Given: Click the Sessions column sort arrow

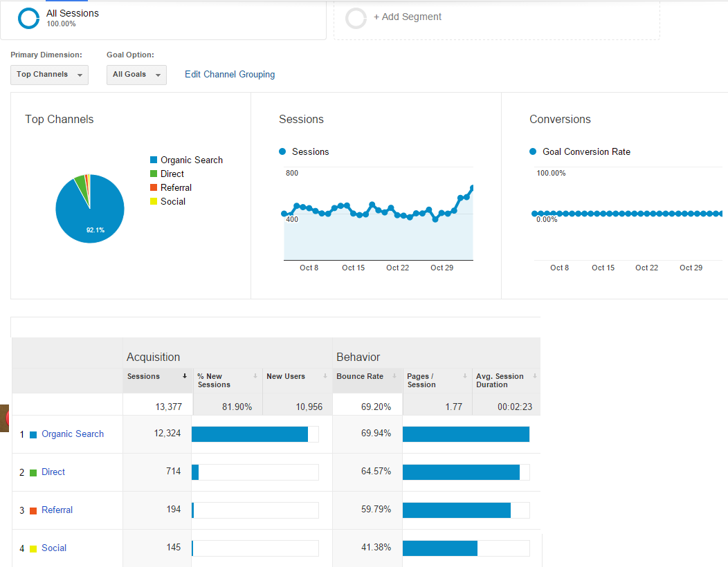Looking at the screenshot, I should 184,376.
